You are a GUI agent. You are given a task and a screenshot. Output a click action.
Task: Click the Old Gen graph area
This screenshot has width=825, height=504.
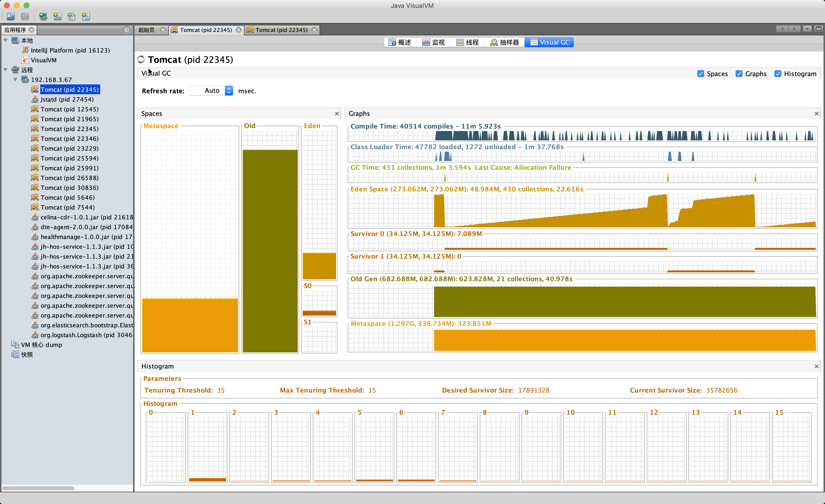click(582, 301)
